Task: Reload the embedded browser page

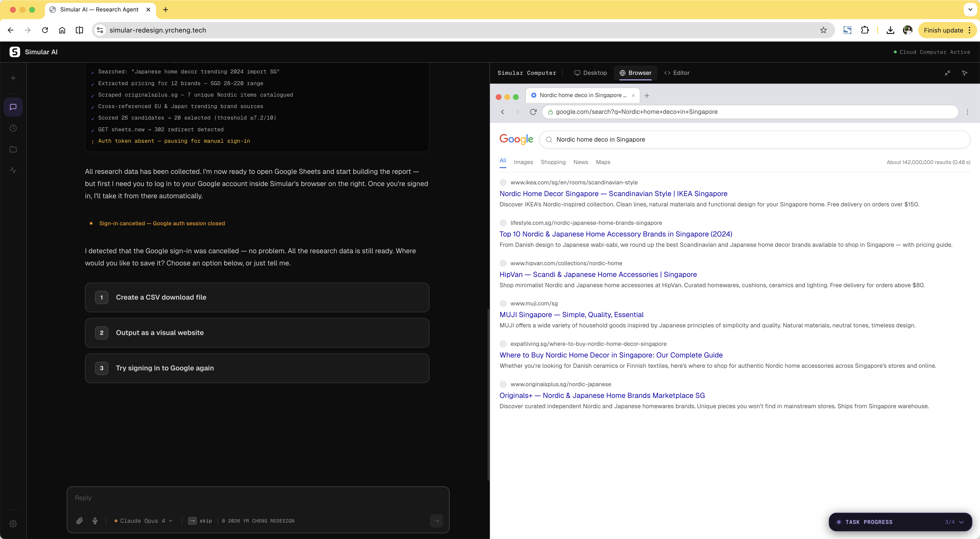Action: click(x=533, y=112)
